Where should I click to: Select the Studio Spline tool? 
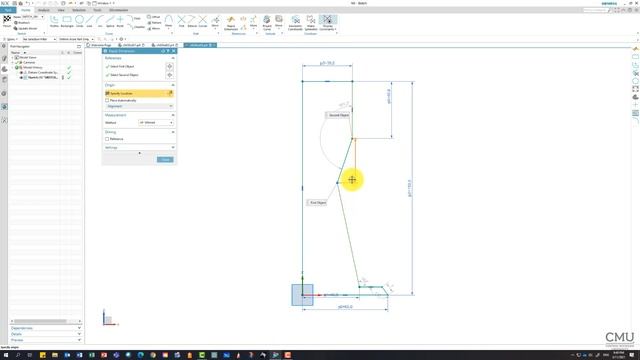[110, 21]
